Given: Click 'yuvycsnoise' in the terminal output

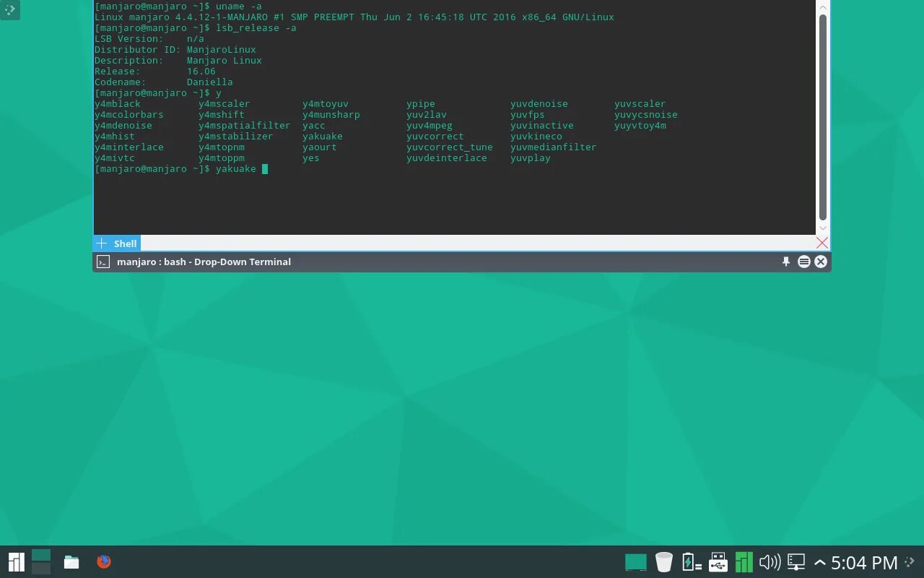Looking at the screenshot, I should [646, 115].
